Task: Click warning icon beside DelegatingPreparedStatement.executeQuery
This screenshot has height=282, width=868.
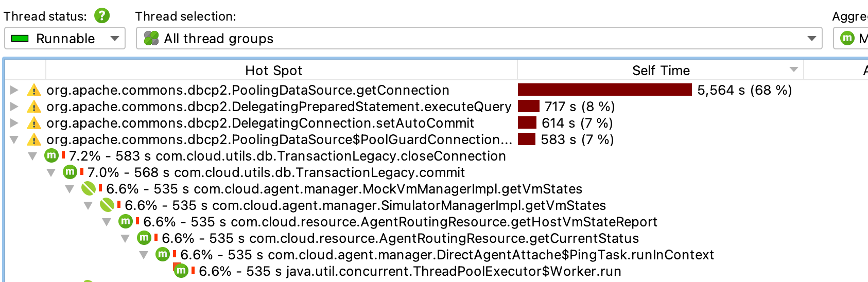Action: [x=34, y=107]
